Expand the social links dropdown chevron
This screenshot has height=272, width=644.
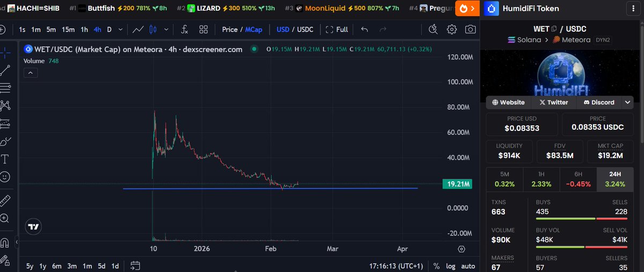pyautogui.click(x=627, y=102)
